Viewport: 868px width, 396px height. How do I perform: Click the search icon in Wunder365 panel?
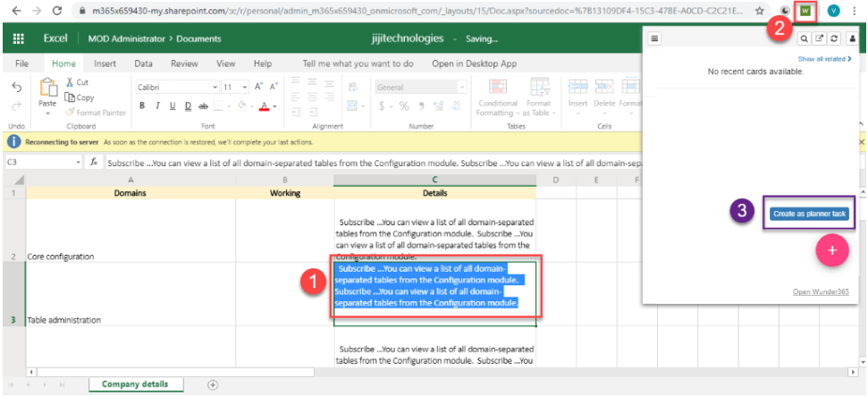click(805, 38)
